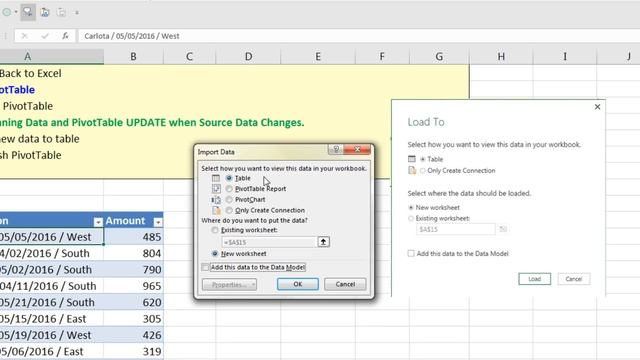Image resolution: width=640 pixels, height=360 pixels.
Task: Select Existing worksheet radio in Import Data
Action: pos(215,230)
